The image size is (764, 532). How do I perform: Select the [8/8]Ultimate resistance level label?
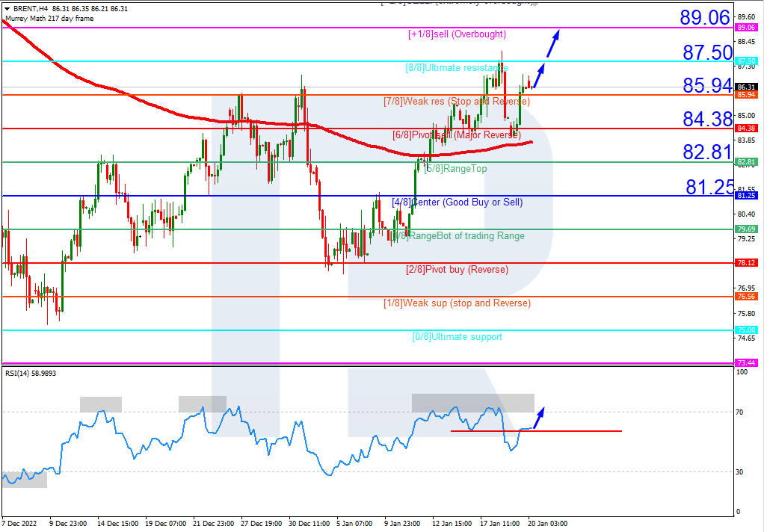tap(456, 68)
